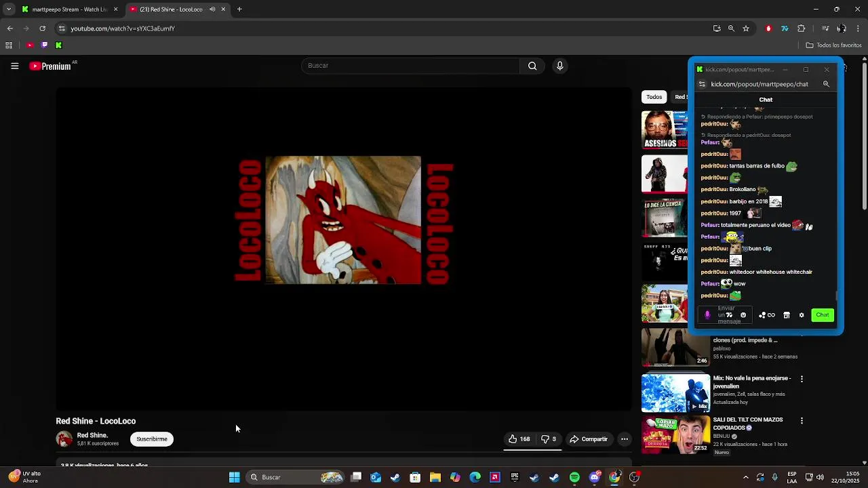
Task: Open the ASESINOS video thumbnail
Action: pos(665,129)
